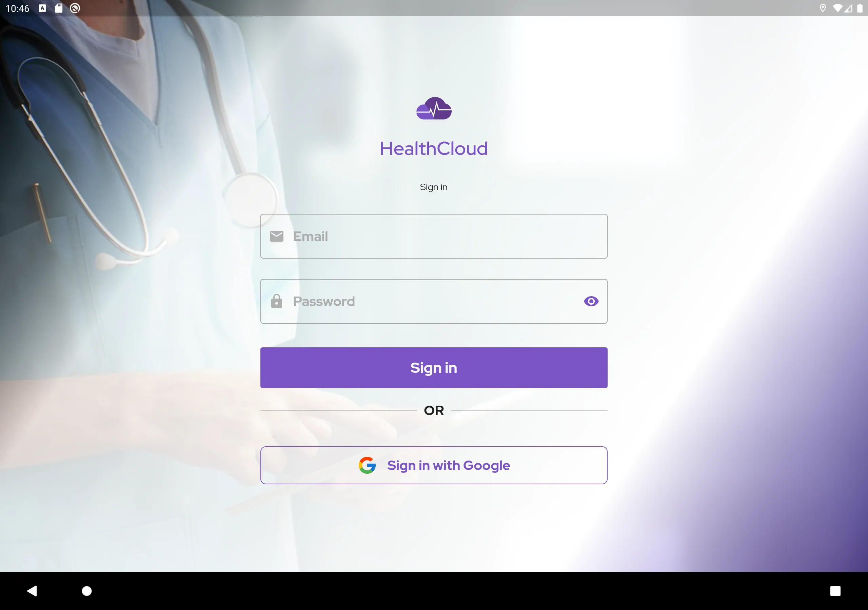Viewport: 868px width, 610px height.
Task: Enable password reveal toggle
Action: click(x=590, y=301)
